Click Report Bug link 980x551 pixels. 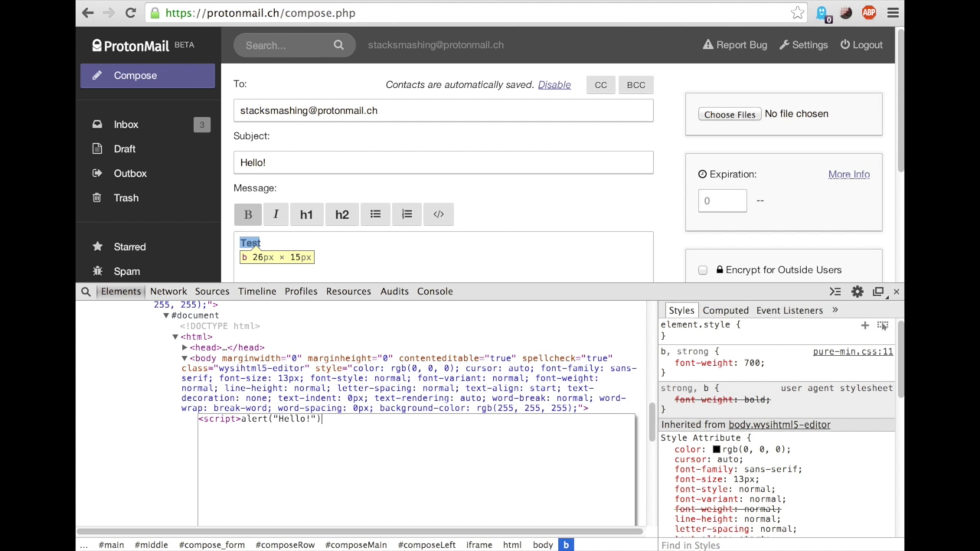pyautogui.click(x=735, y=45)
